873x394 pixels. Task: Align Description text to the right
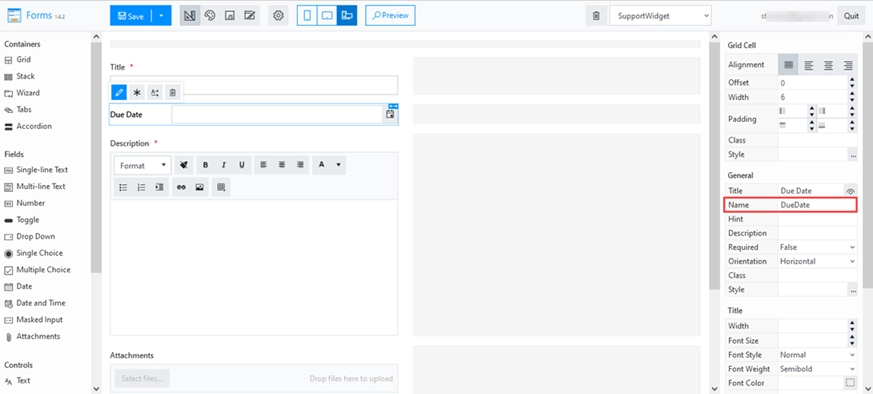click(x=300, y=165)
